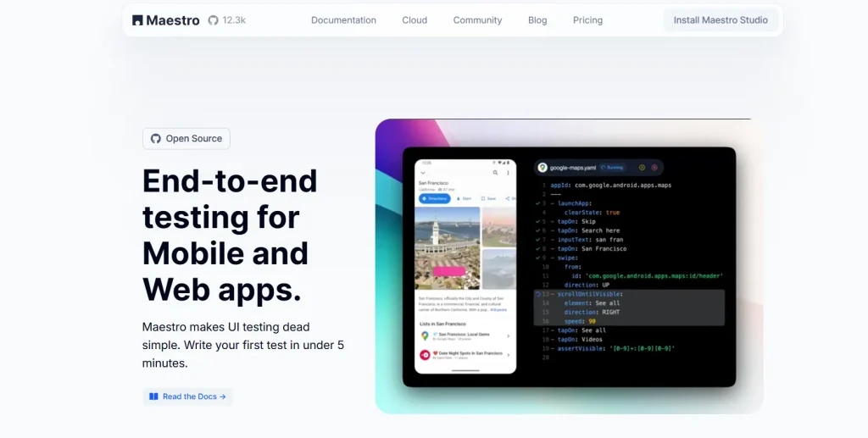The height and width of the screenshot is (438, 868).
Task: Open San Francisco: Local Gems list chevron
Action: pyautogui.click(x=509, y=336)
